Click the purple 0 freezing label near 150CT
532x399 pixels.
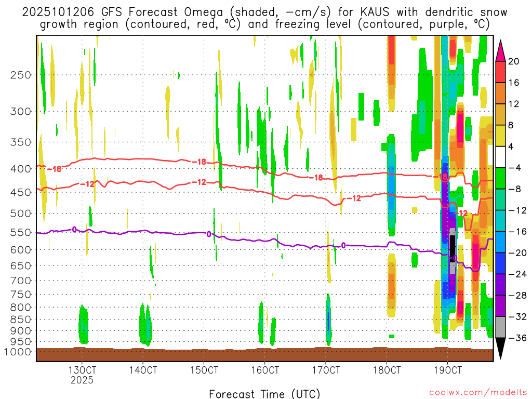[209, 234]
